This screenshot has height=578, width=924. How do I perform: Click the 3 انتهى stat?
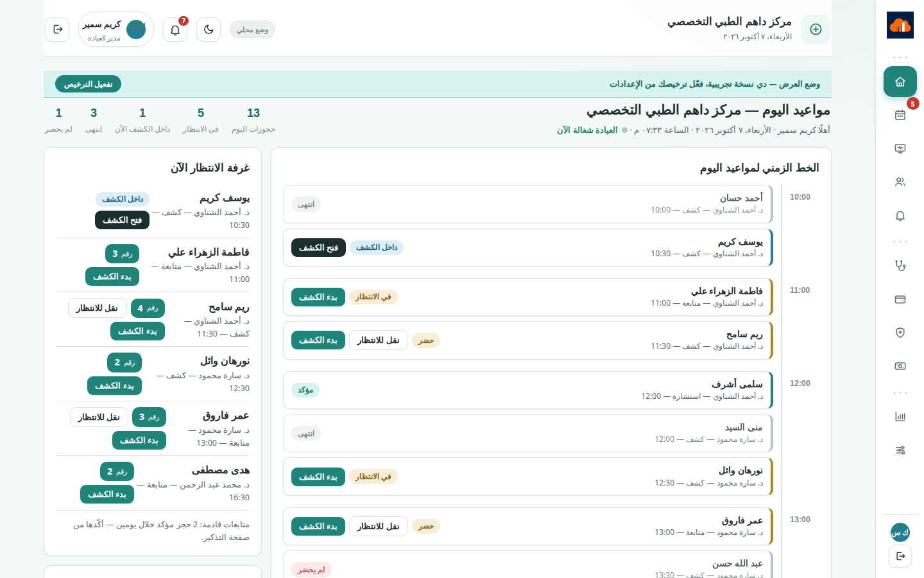point(94,120)
